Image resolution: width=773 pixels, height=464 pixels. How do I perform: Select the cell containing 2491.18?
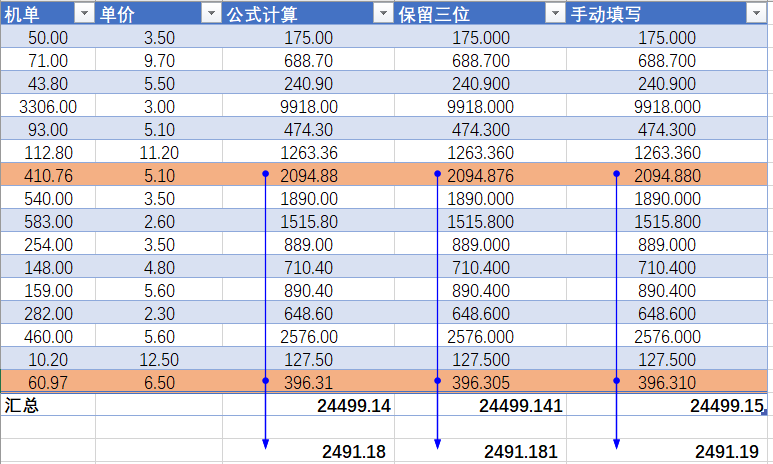[309, 451]
